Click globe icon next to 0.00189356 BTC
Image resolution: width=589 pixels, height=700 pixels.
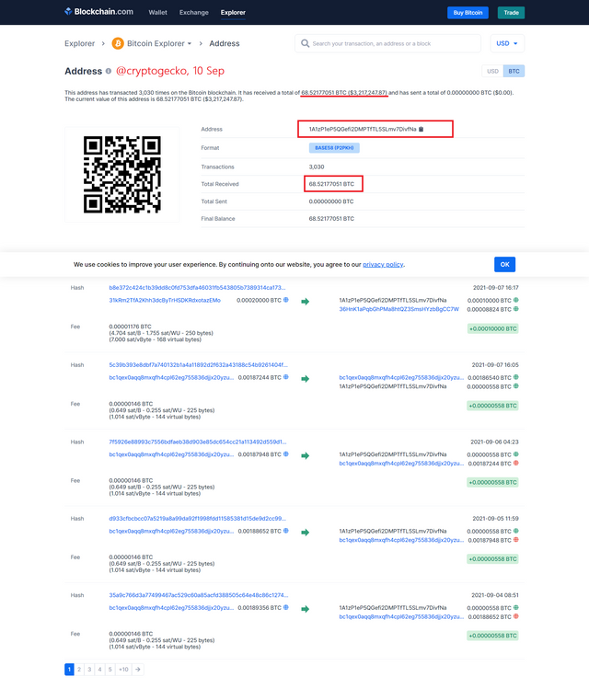click(286, 607)
